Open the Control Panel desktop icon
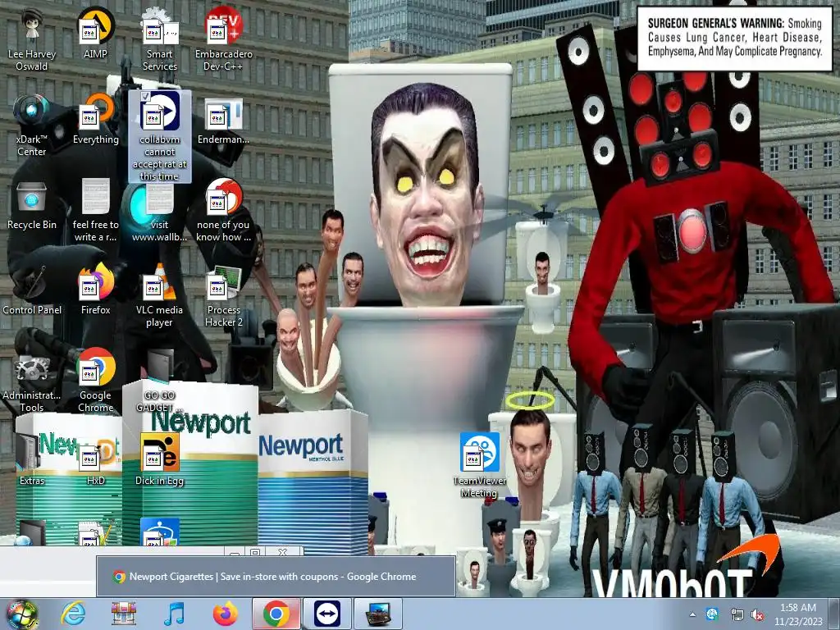 coord(32,290)
